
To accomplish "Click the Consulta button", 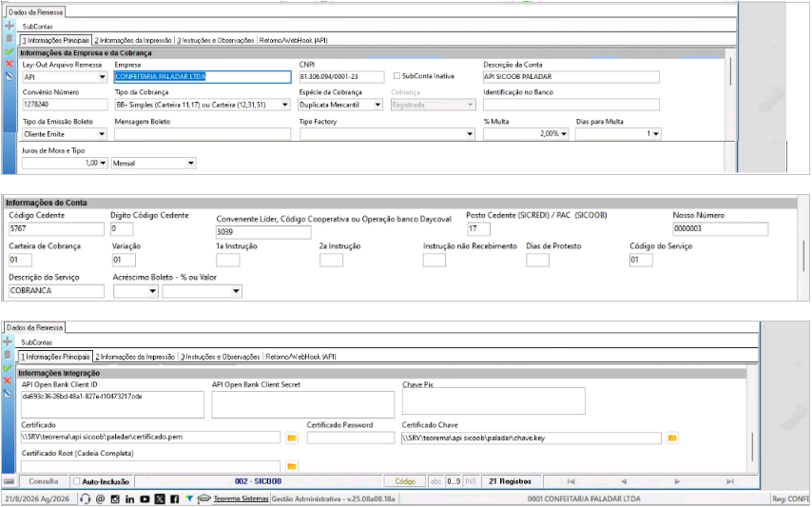I will click(x=44, y=481).
